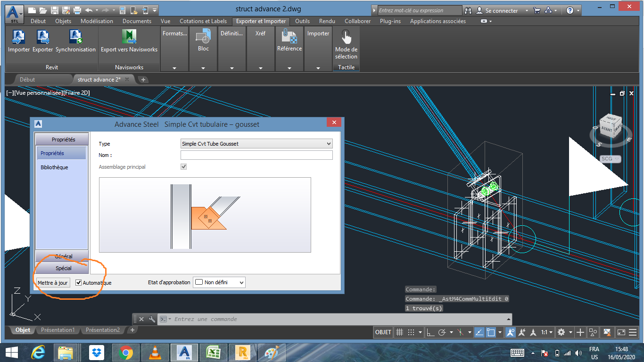Toggle polar tracking in status bar
644x362 pixels.
pos(442,332)
